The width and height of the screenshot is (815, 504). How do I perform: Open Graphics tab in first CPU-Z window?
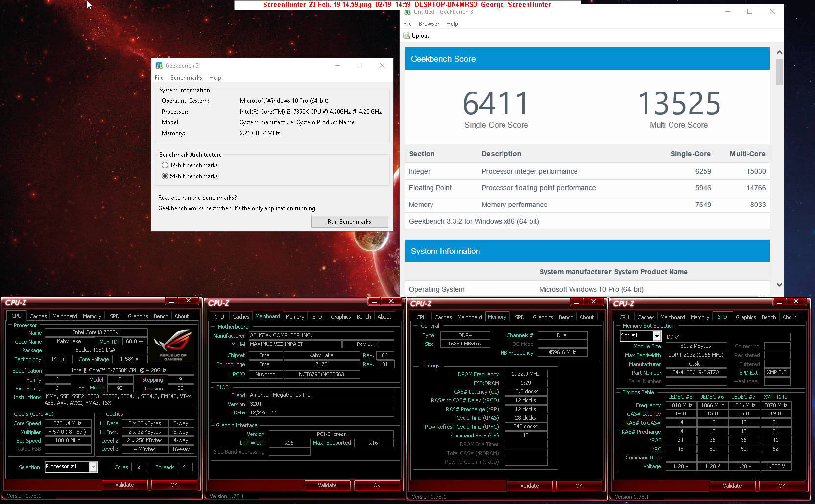[138, 316]
